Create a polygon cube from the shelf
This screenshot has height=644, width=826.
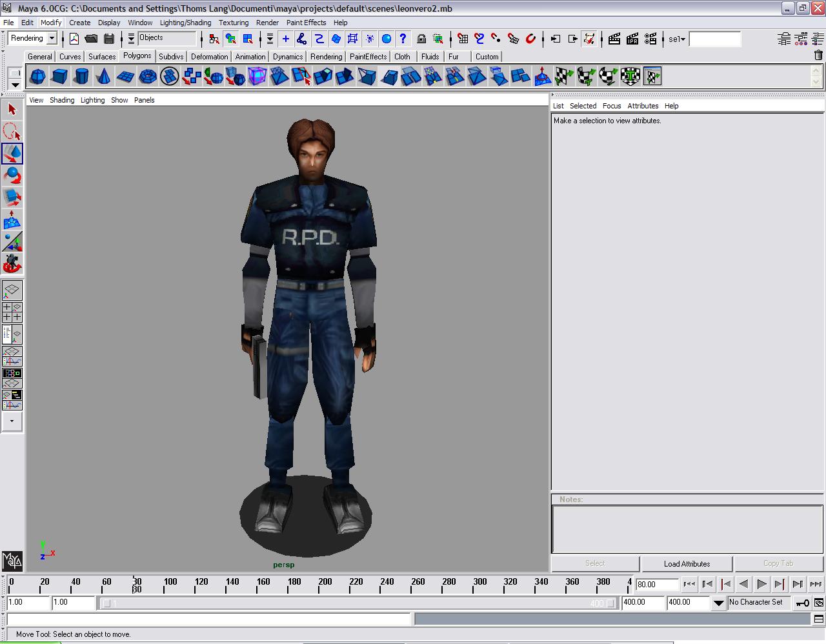[x=59, y=77]
